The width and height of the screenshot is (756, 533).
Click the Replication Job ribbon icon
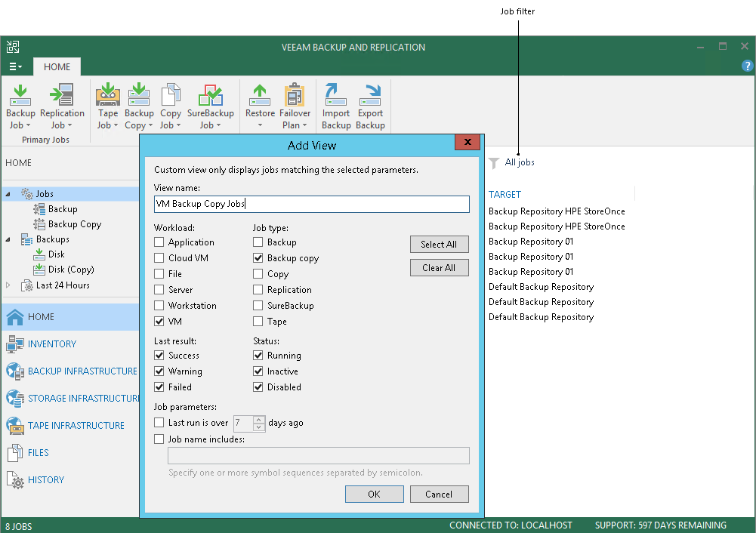point(62,95)
